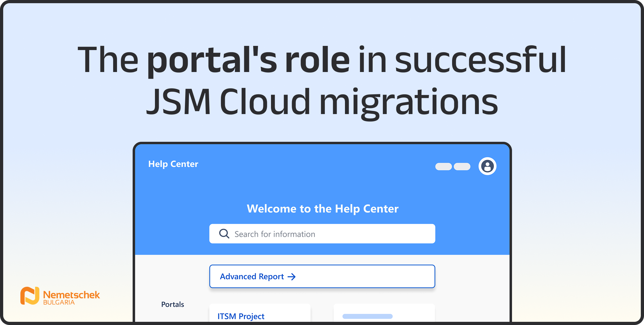Screen dimensions: 644x325
Task: Click the second header placeholder pill
Action: click(462, 166)
